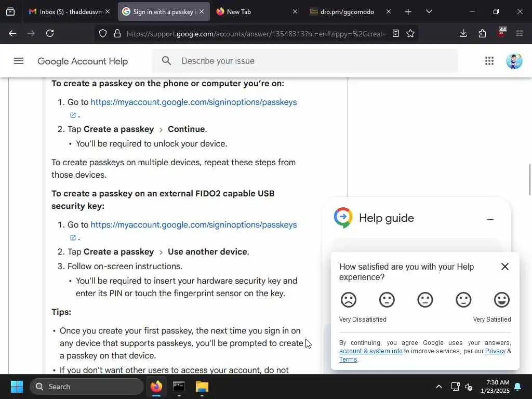Close the New Tab tab

(295, 12)
